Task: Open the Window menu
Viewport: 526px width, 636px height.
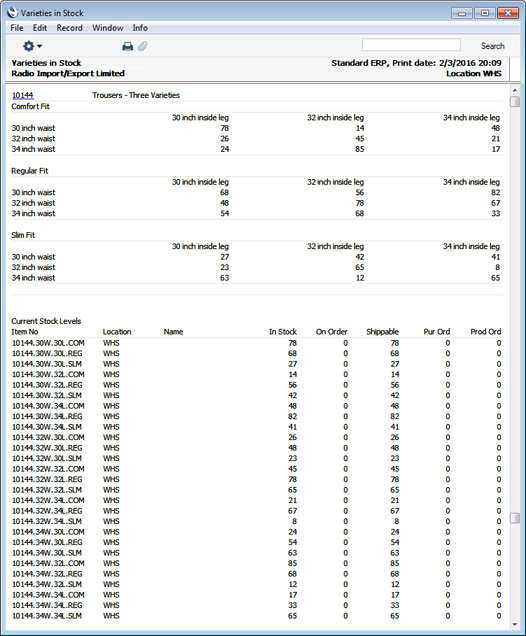Action: (107, 28)
